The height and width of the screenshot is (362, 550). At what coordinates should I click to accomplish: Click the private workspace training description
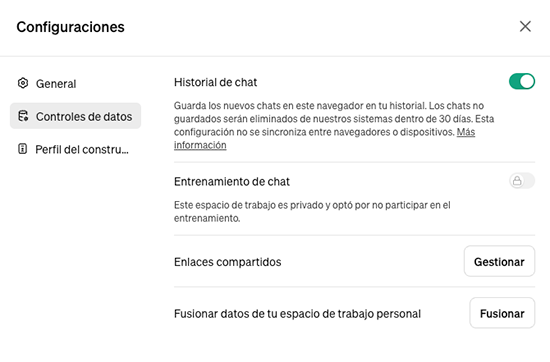[x=312, y=212]
